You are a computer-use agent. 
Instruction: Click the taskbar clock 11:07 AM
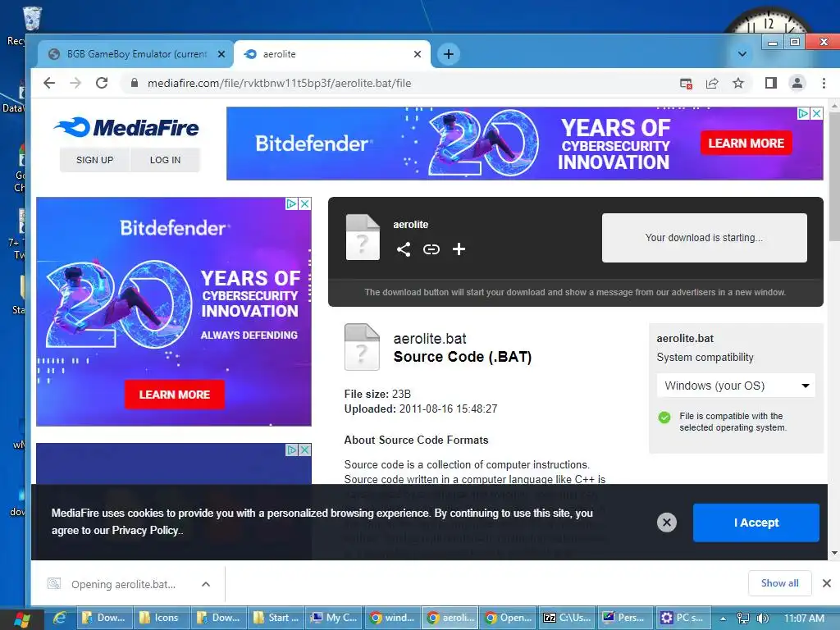coord(804,619)
